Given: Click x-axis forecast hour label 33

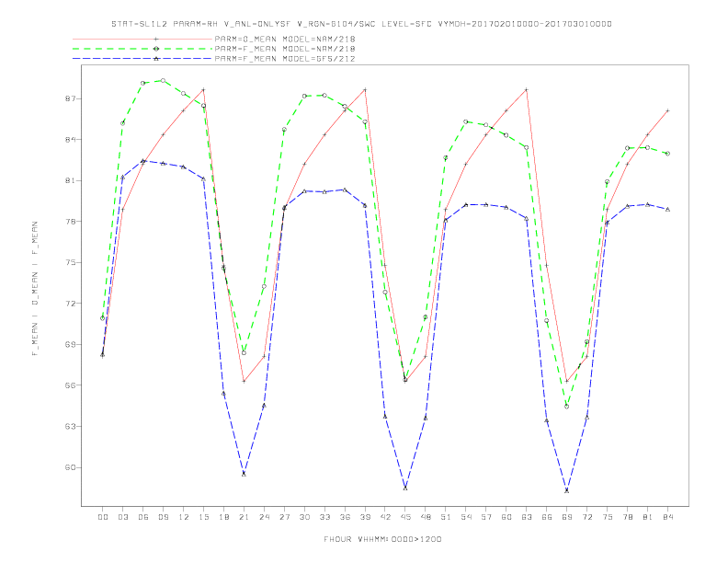Looking at the screenshot, I should click(324, 517).
